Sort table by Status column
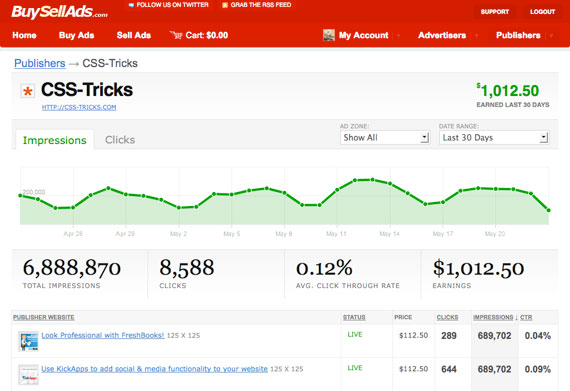The image size is (570, 391). pyautogui.click(x=354, y=317)
